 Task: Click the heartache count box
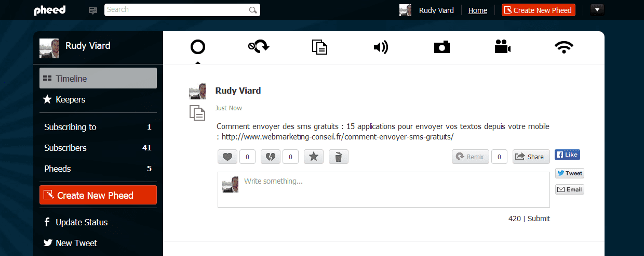point(290,157)
